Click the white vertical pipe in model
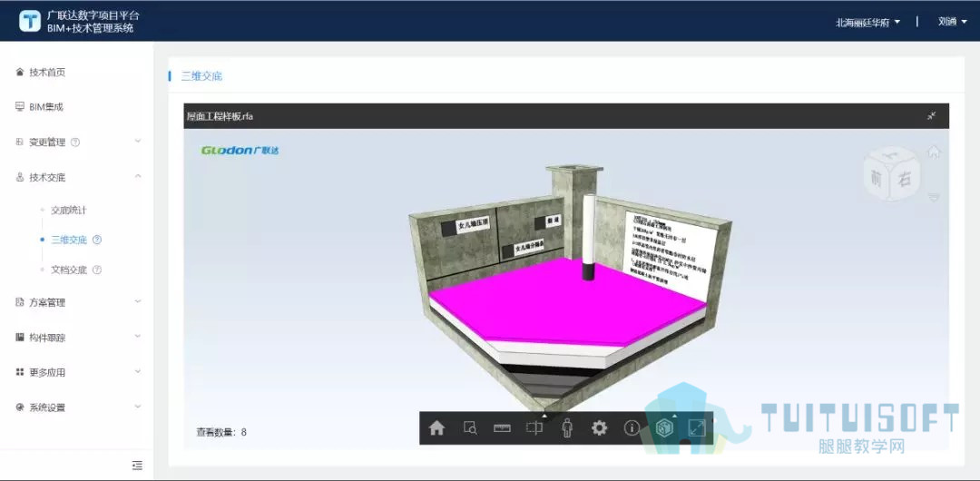The width and height of the screenshot is (980, 481). (x=589, y=237)
